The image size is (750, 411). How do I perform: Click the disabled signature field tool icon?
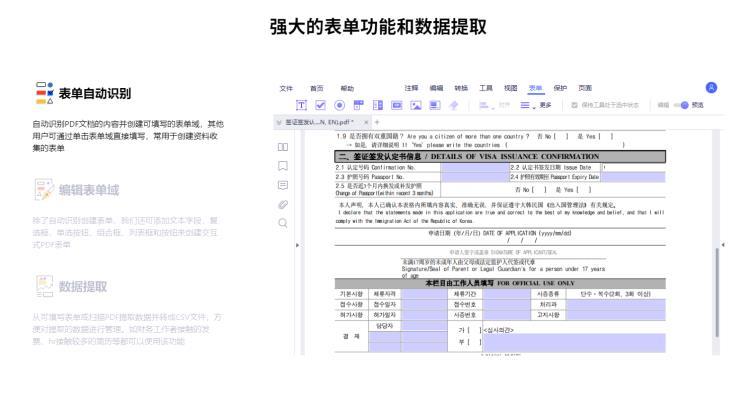(454, 105)
